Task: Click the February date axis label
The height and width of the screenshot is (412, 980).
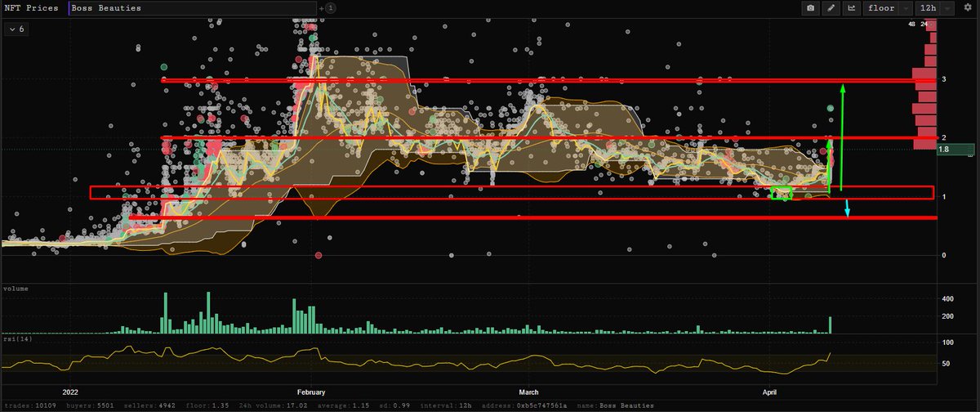Action: (x=310, y=391)
